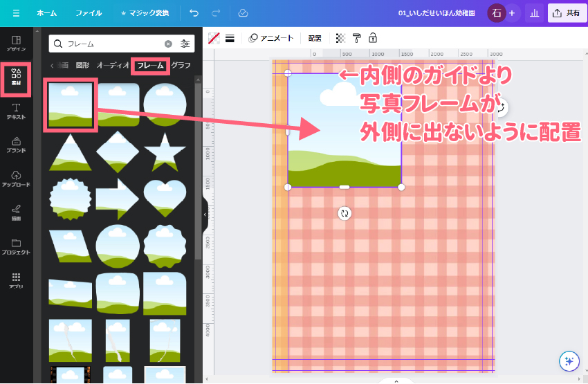Switch to オーディオ audio tab

pos(113,65)
